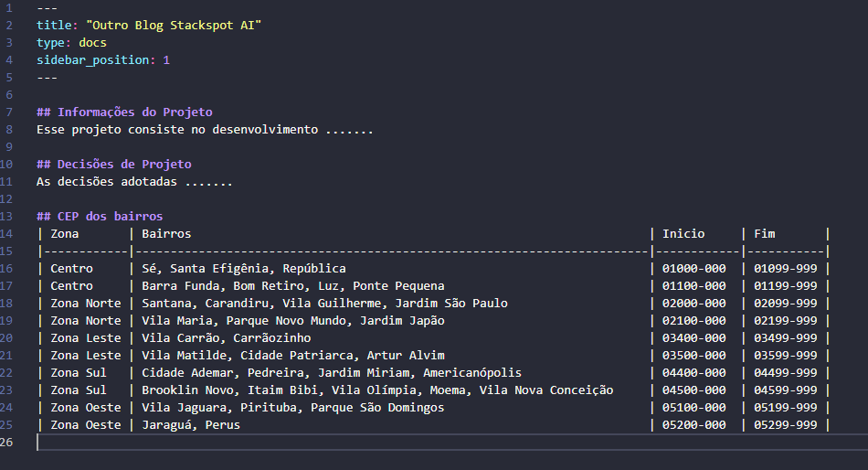Viewport: 868px width, 470px height.
Task: Click the end CEP "04599-999"
Action: (786, 390)
